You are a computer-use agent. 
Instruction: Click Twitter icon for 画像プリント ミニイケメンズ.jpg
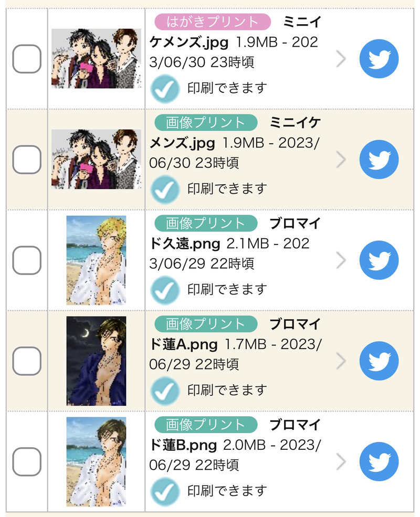point(379,160)
